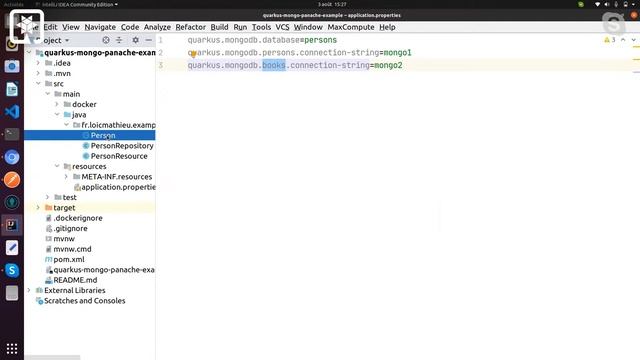Open Project panel settings gear

point(136,40)
